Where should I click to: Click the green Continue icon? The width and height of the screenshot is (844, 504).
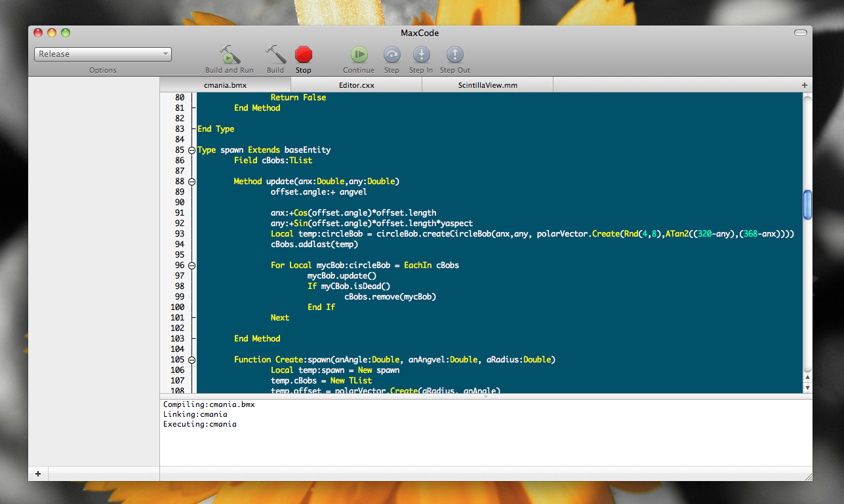(x=359, y=55)
